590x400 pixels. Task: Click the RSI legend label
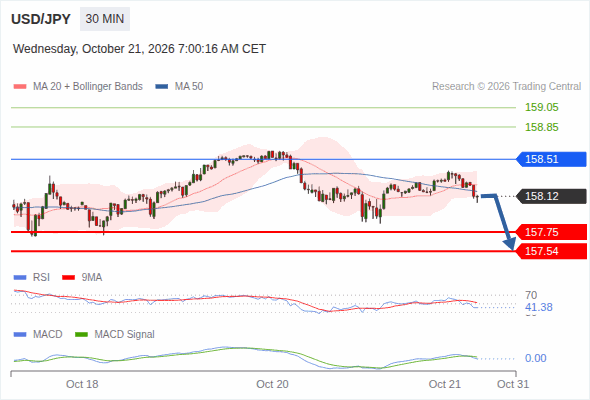click(41, 278)
